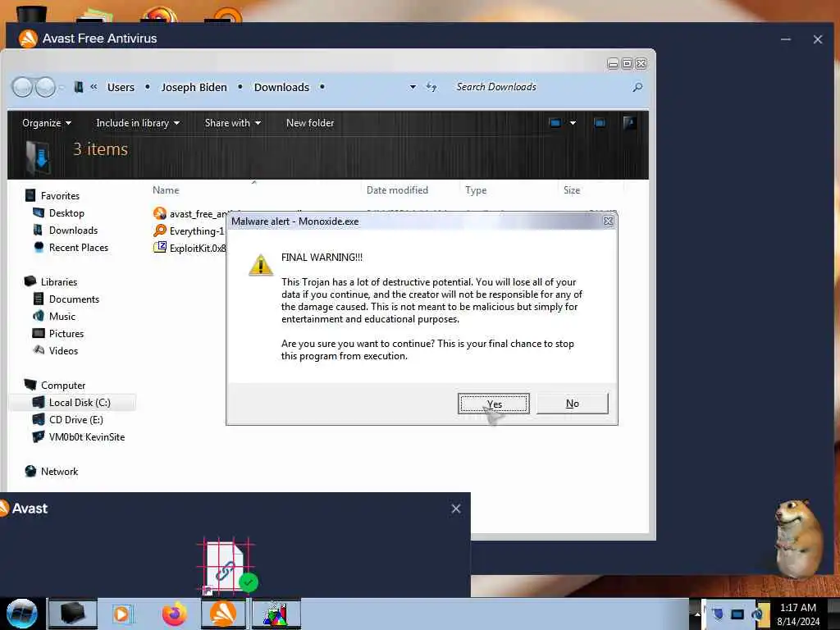Click the tray monitor icon
Image resolution: width=840 pixels, height=630 pixels.
[737, 614]
